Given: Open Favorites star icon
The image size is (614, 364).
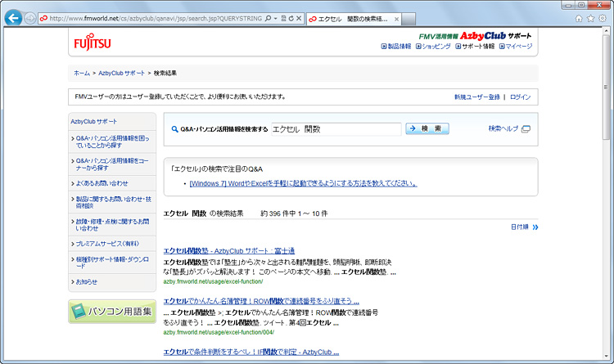Looking at the screenshot, I should (x=590, y=18).
